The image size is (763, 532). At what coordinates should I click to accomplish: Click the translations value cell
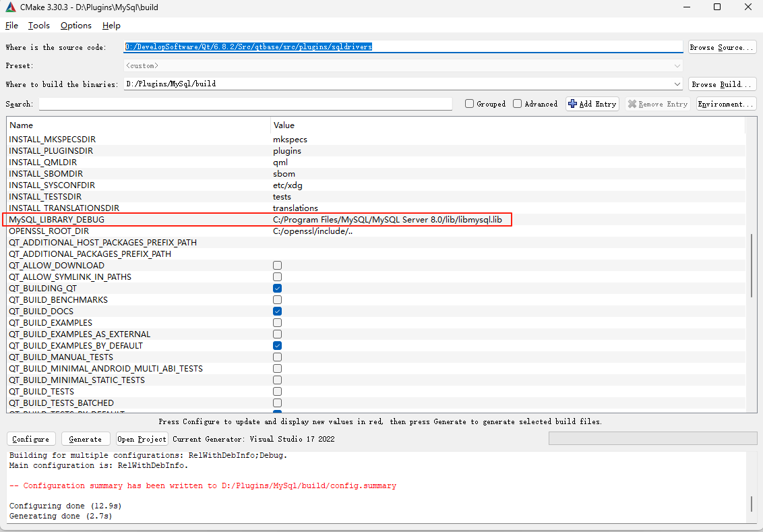(295, 208)
